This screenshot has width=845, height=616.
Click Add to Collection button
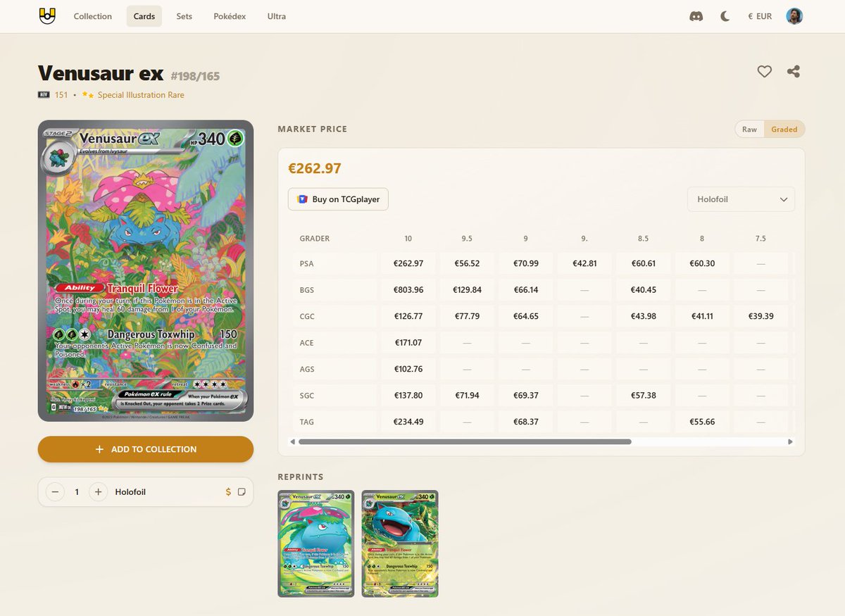point(146,449)
